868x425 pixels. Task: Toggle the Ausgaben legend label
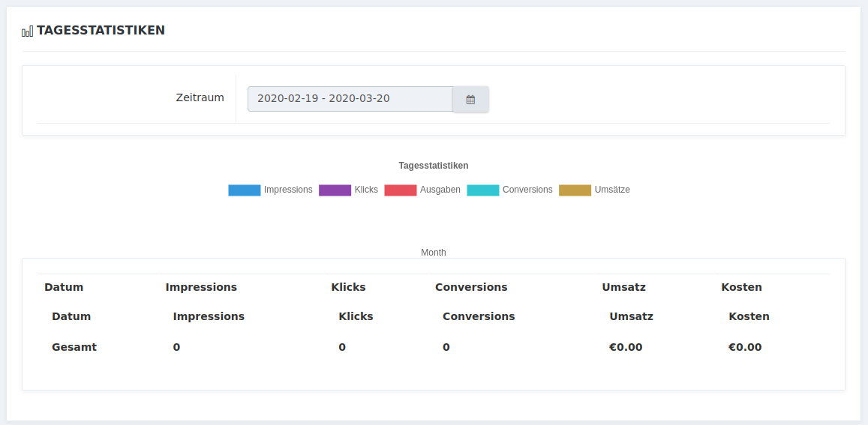coord(440,190)
